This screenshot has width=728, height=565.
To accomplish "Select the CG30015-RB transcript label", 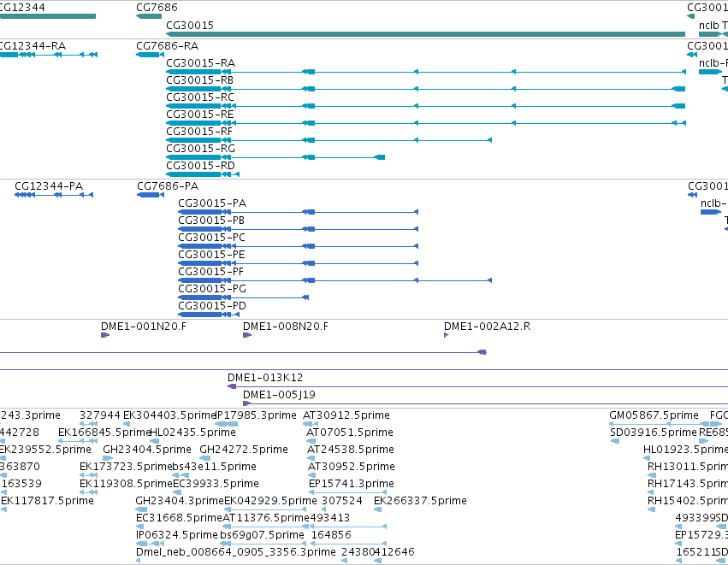I will (199, 80).
